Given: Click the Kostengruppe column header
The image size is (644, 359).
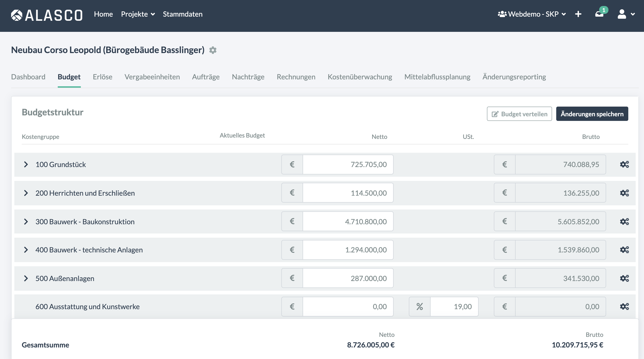Looking at the screenshot, I should [40, 137].
